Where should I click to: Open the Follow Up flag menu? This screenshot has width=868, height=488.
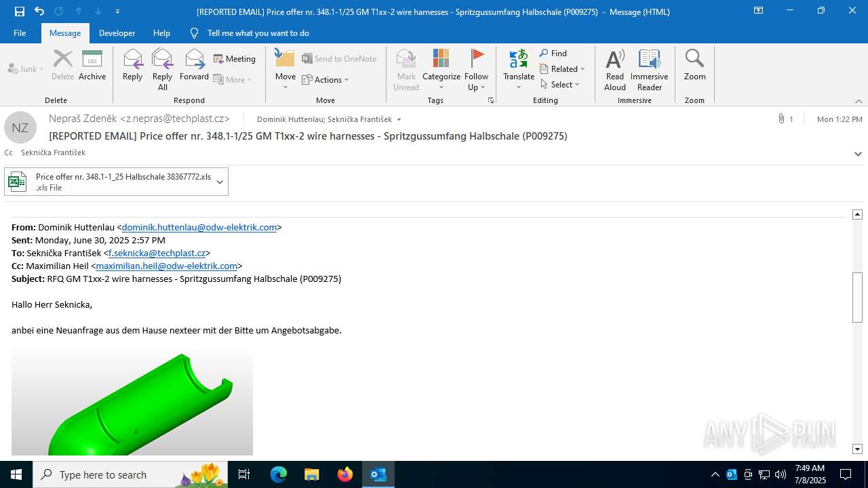(477, 70)
